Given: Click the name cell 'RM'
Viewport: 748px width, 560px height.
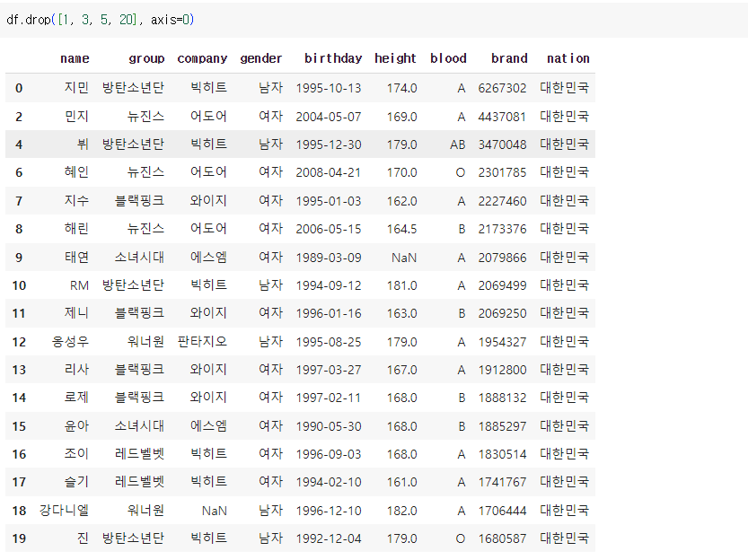Looking at the screenshot, I should [79, 285].
